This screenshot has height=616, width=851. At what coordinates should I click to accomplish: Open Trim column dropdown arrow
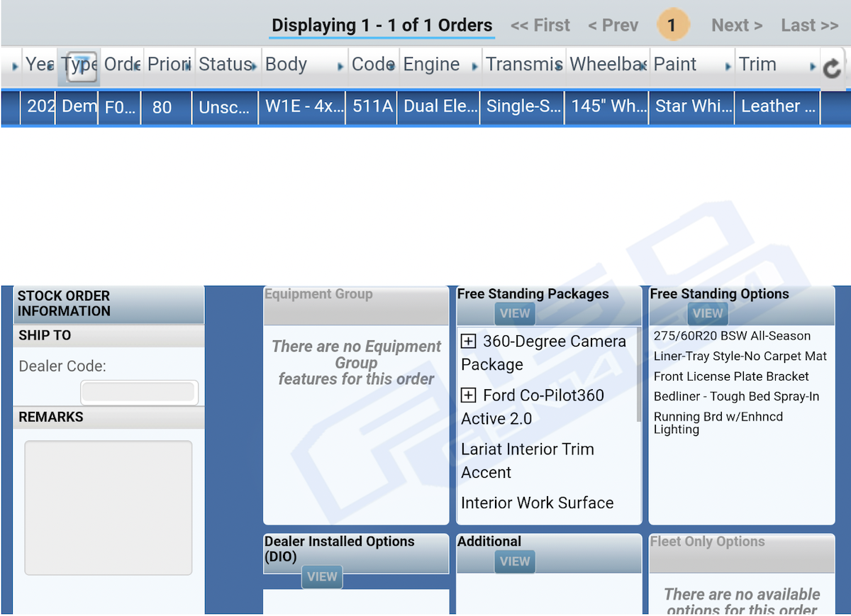point(813,67)
